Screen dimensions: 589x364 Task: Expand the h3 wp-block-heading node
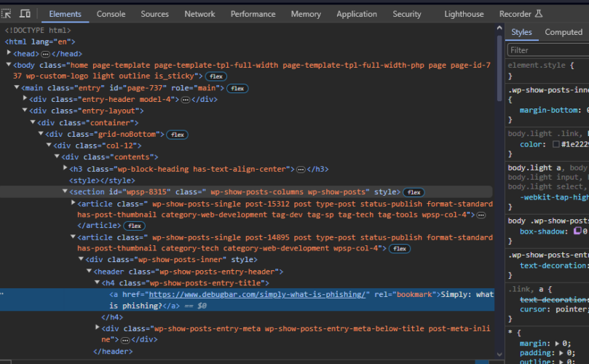click(65, 168)
